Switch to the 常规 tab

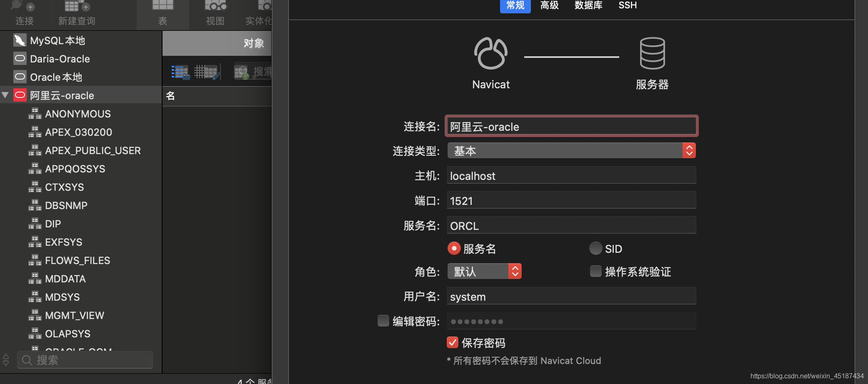pyautogui.click(x=515, y=5)
